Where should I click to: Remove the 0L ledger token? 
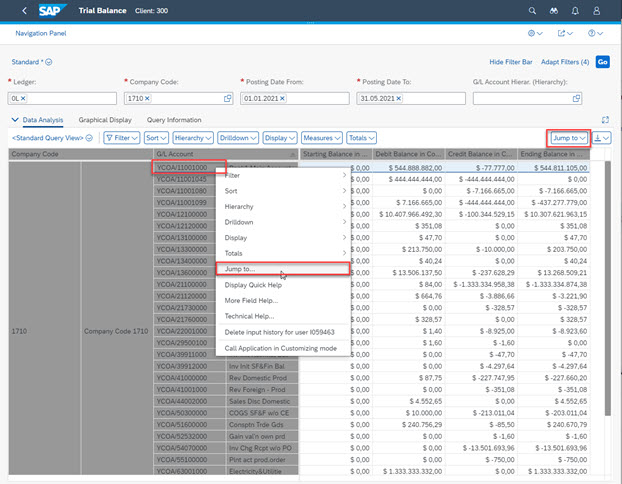click(23, 98)
